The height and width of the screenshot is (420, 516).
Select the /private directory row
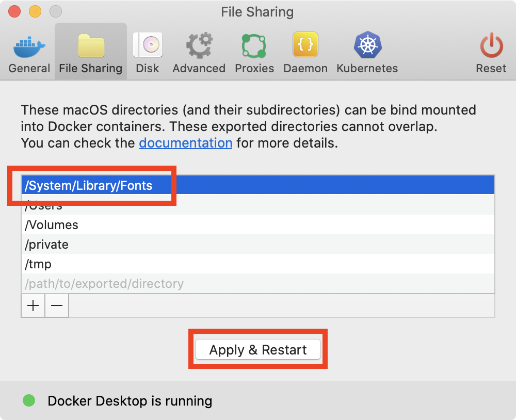click(258, 244)
